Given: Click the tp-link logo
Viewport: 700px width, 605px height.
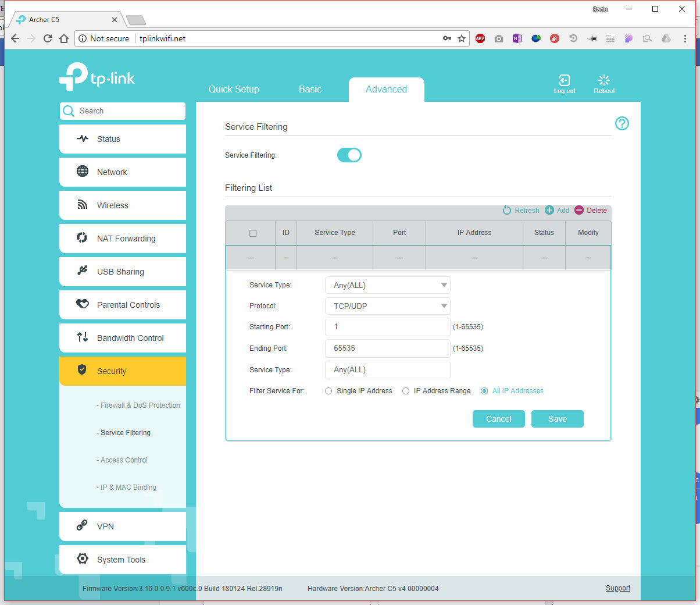Looking at the screenshot, I should coord(97,76).
